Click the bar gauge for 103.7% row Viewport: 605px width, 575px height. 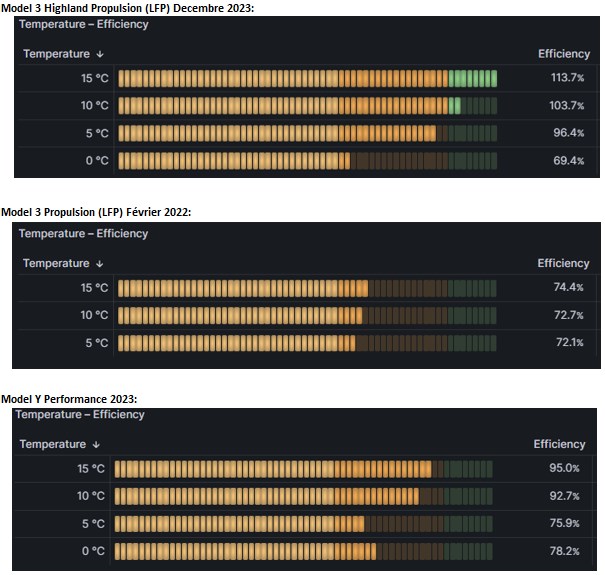[x=308, y=106]
